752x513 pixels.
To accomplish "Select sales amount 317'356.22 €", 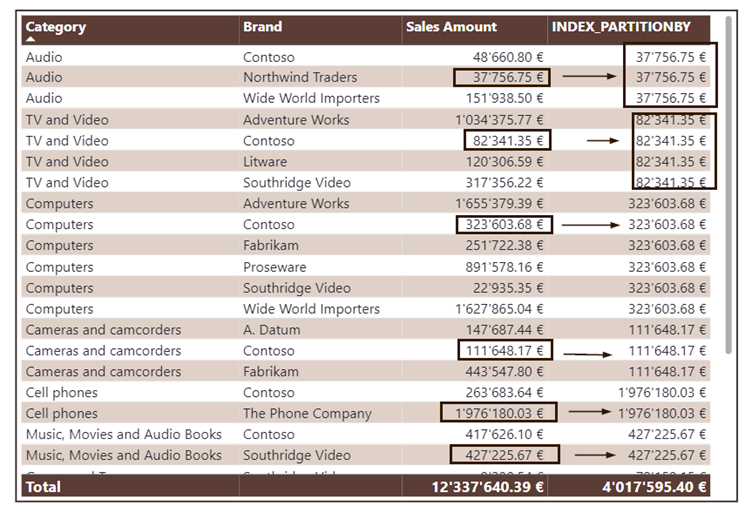I will 505,183.
